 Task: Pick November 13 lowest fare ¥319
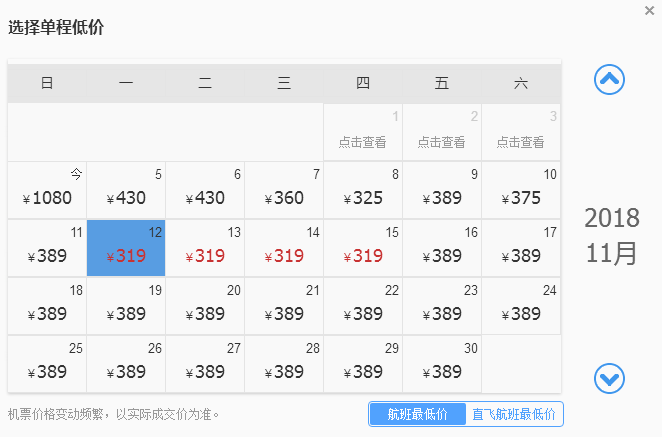[x=205, y=248]
